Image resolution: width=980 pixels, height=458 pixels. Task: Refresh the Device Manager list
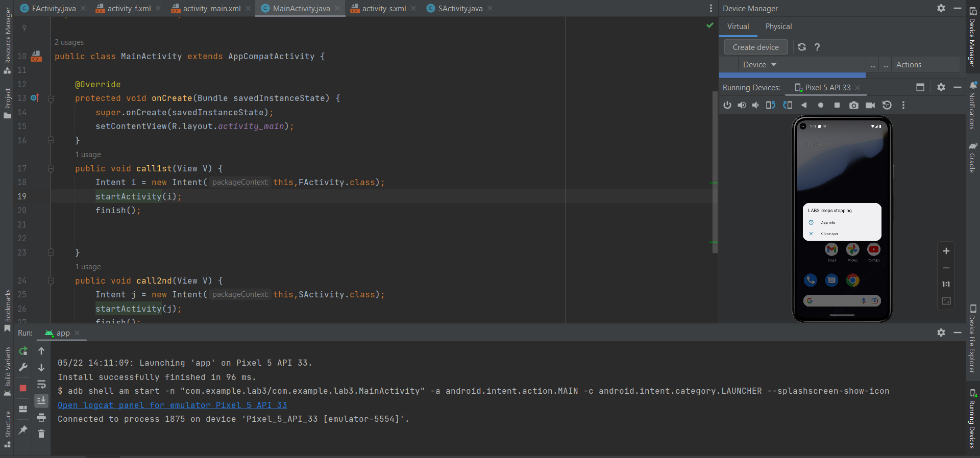[x=802, y=47]
